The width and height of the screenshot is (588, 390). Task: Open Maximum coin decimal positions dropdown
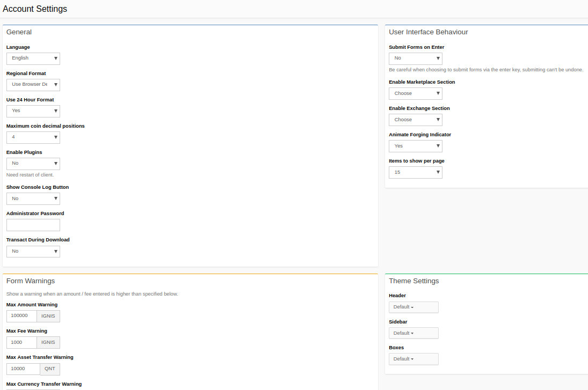(x=33, y=137)
